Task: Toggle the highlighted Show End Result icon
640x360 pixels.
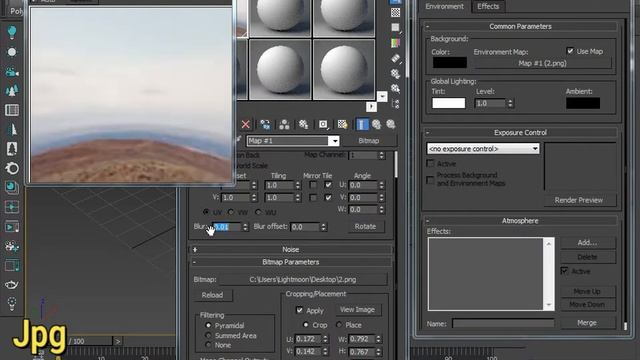Action: (362, 124)
